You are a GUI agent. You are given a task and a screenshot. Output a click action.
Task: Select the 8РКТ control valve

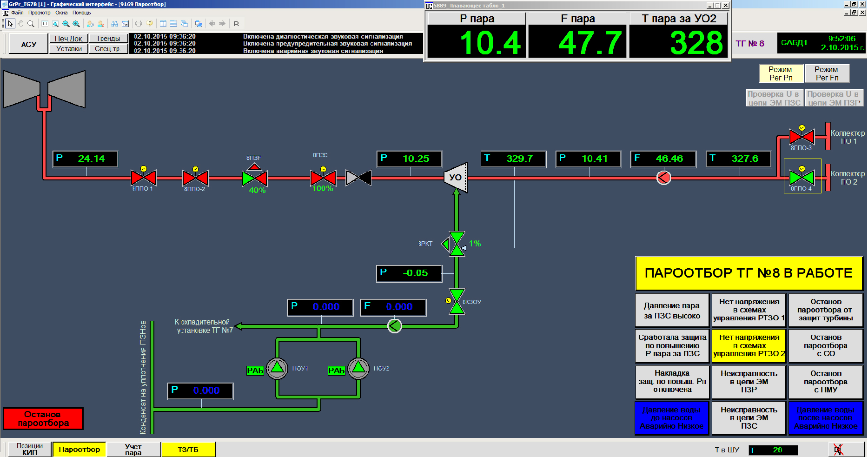click(457, 244)
